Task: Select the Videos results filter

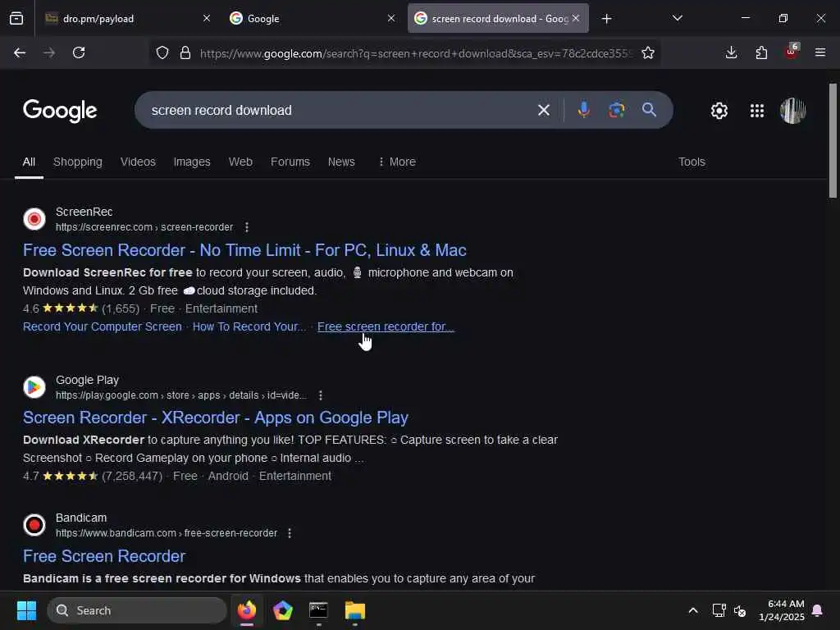Action: tap(138, 162)
